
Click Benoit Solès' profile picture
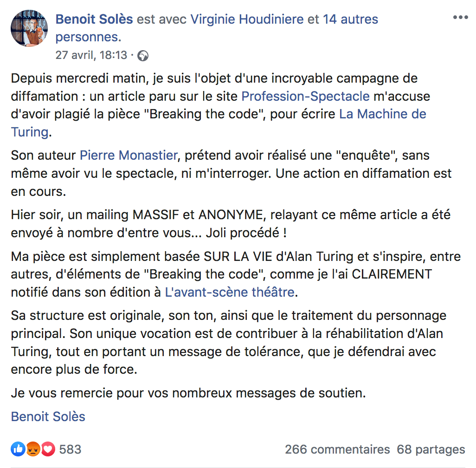(x=29, y=28)
